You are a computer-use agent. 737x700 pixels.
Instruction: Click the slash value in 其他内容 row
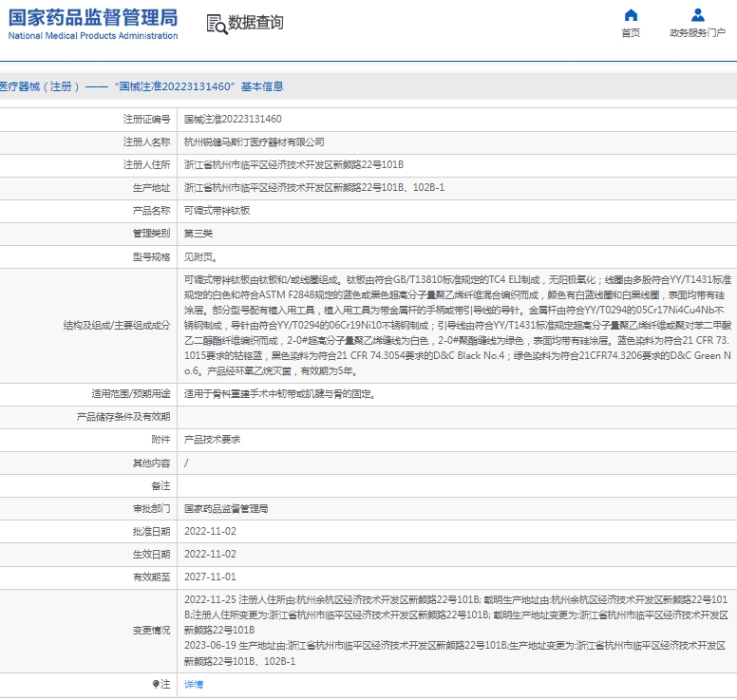[186, 464]
